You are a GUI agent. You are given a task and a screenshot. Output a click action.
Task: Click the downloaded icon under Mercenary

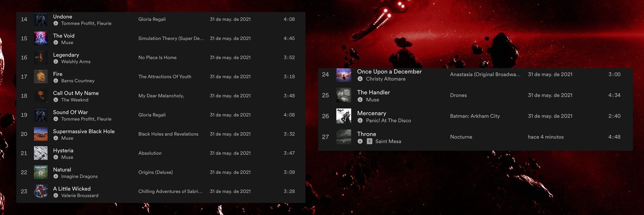tap(360, 121)
